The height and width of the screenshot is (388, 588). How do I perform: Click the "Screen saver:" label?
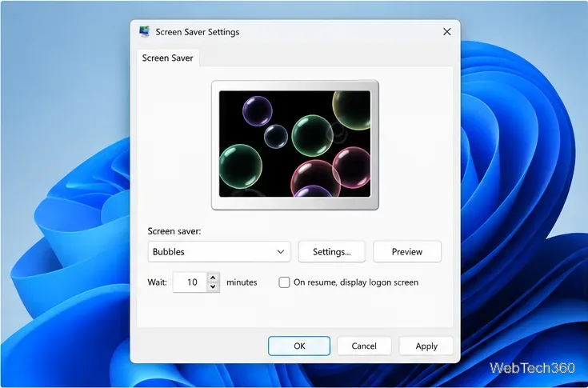click(x=174, y=231)
